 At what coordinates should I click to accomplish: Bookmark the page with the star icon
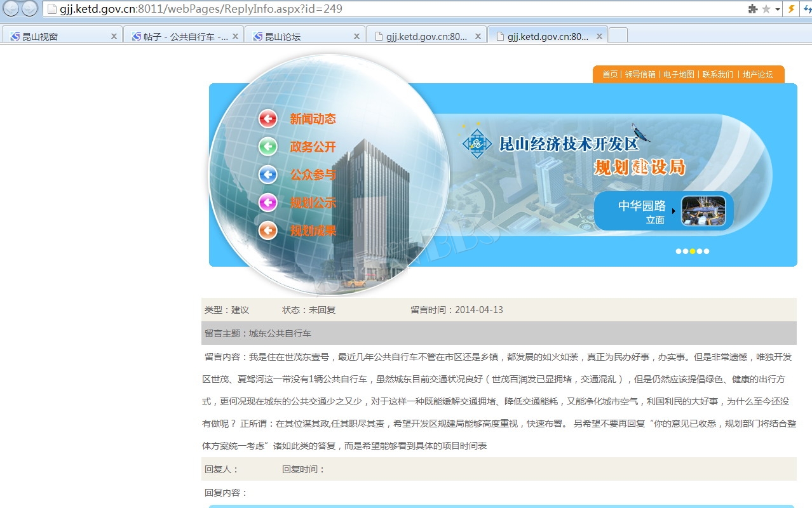(x=766, y=9)
